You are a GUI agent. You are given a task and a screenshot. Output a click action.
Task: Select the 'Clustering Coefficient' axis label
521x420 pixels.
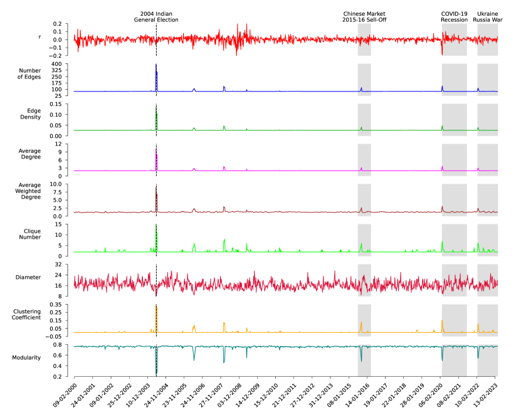[x=26, y=314]
